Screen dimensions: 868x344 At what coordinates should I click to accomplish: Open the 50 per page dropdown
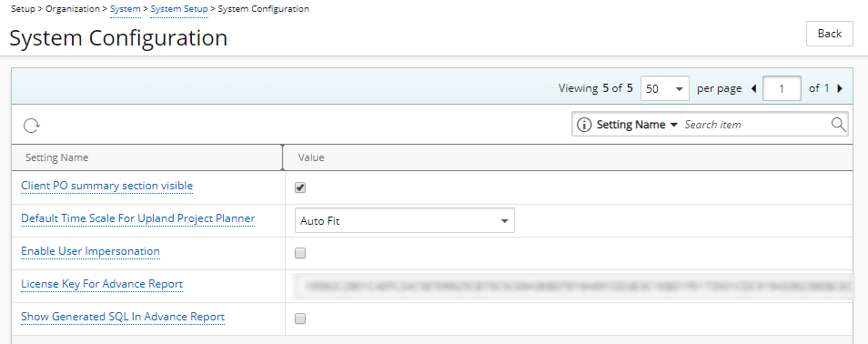pos(665,88)
